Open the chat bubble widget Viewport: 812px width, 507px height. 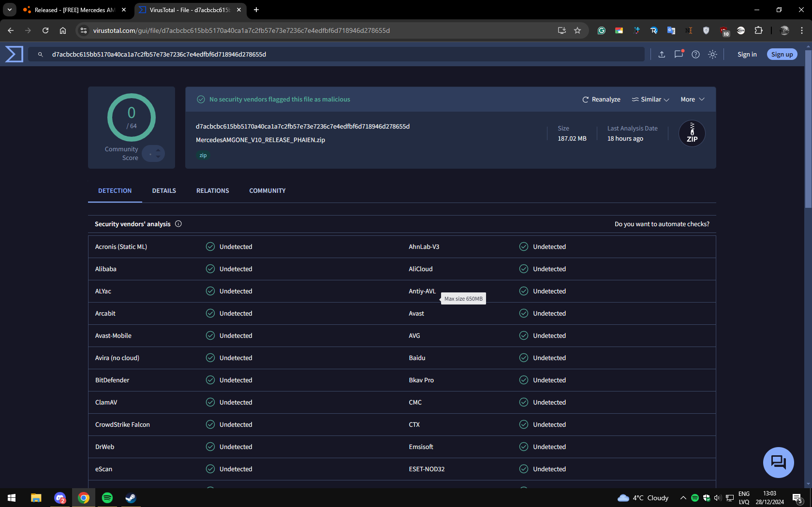[778, 463]
